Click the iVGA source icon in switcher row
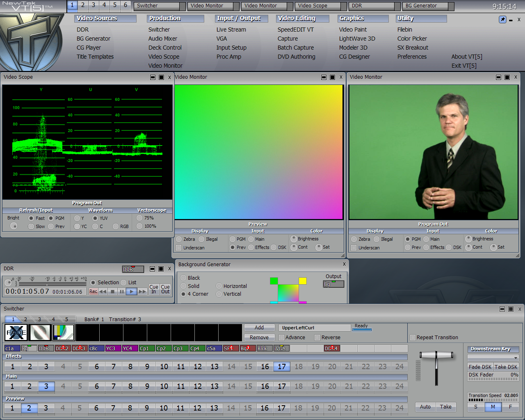525x420 pixels. (x=281, y=348)
